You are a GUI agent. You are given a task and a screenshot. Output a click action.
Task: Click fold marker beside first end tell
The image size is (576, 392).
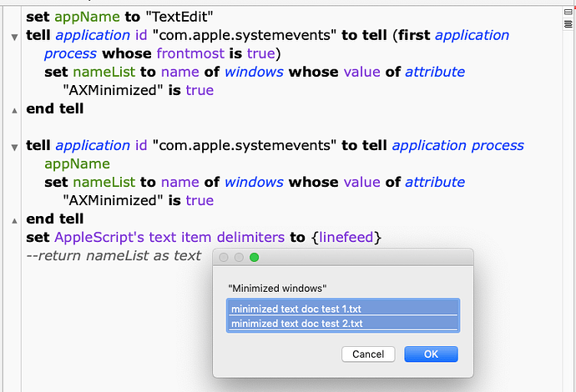click(x=14, y=109)
